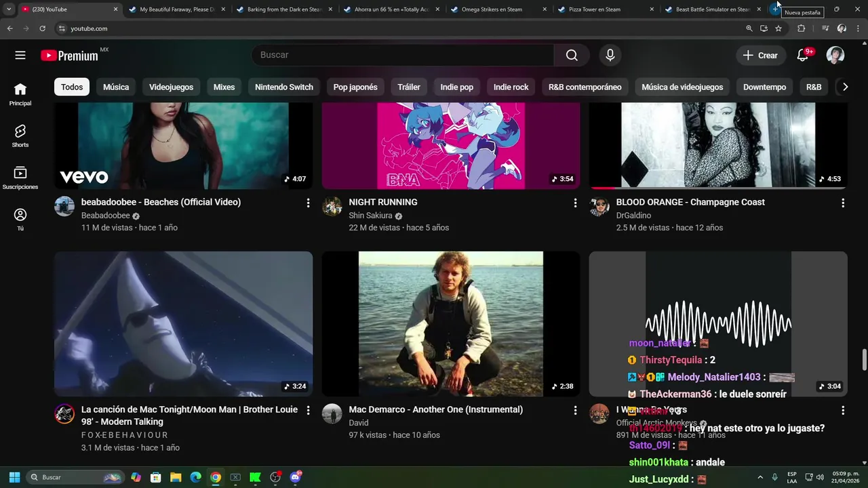The width and height of the screenshot is (868, 488).
Task: Start voice search with the microphone icon
Action: click(x=610, y=56)
